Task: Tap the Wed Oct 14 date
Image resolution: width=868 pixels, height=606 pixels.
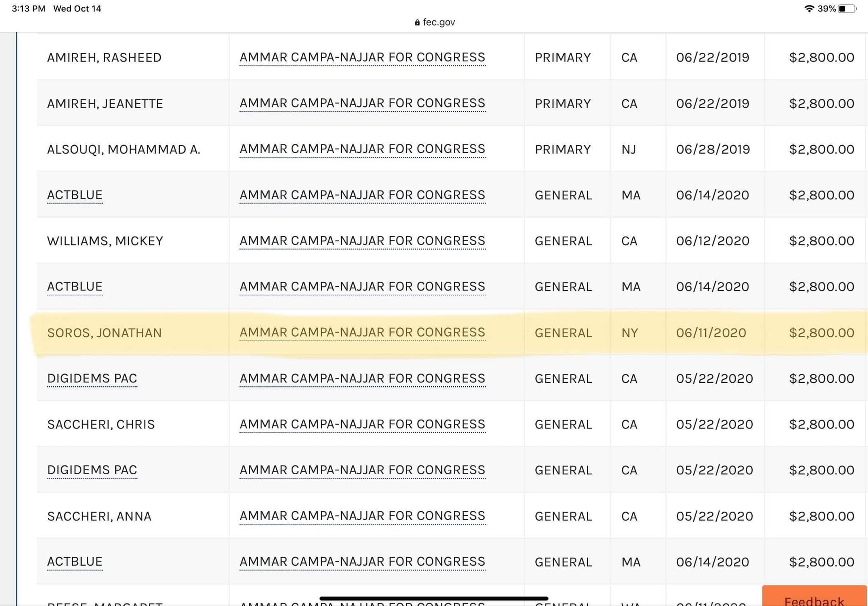Action: pos(77,8)
